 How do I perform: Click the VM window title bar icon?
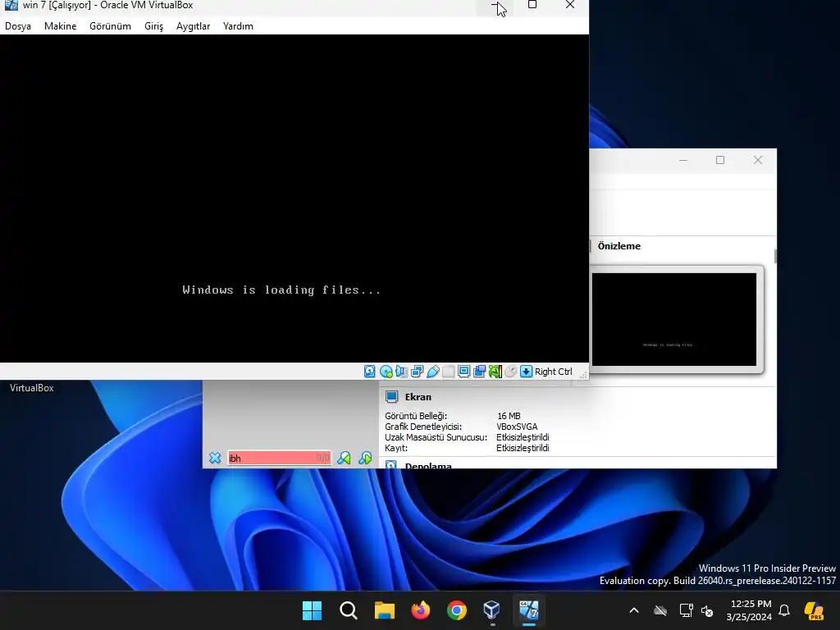click(x=11, y=6)
